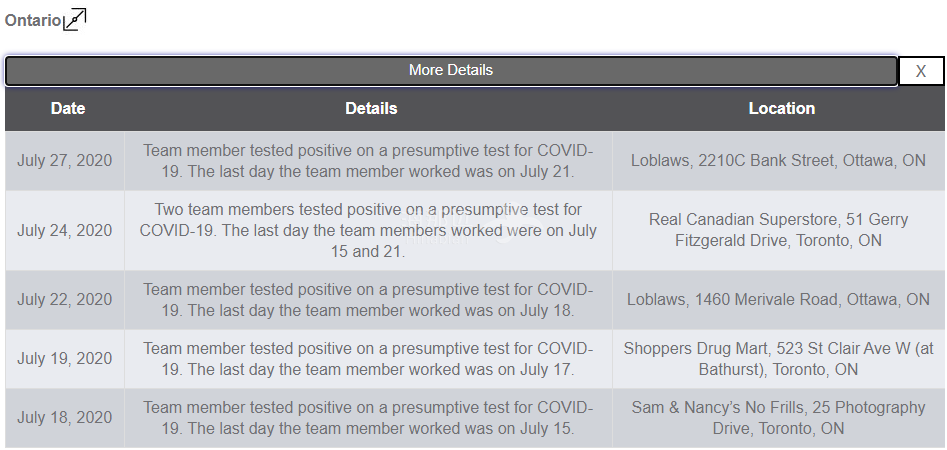The width and height of the screenshot is (947, 450).
Task: Click Sam & Nancy's No Frills location
Action: tap(778, 418)
